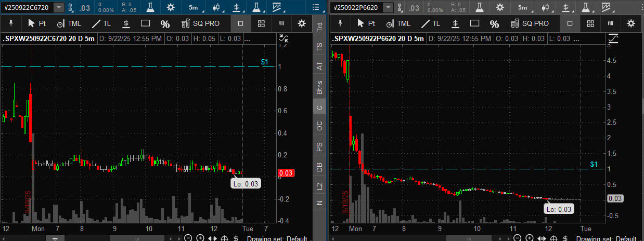Switch right chart to single-square view
The height and width of the screenshot is (241, 644).
click(x=570, y=23)
